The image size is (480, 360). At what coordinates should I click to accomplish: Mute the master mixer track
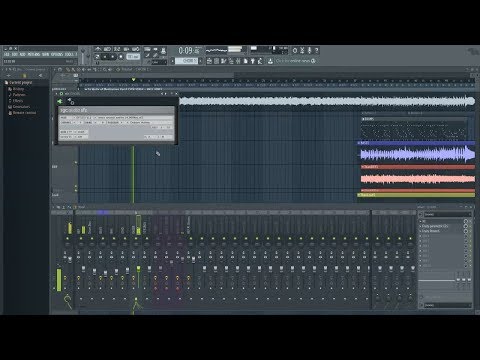click(68, 239)
